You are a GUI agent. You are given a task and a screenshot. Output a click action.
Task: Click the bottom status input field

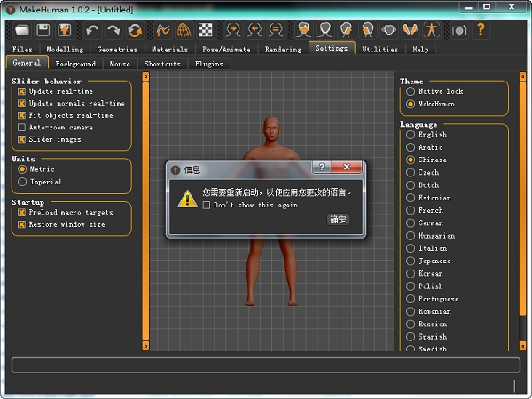pos(265,364)
